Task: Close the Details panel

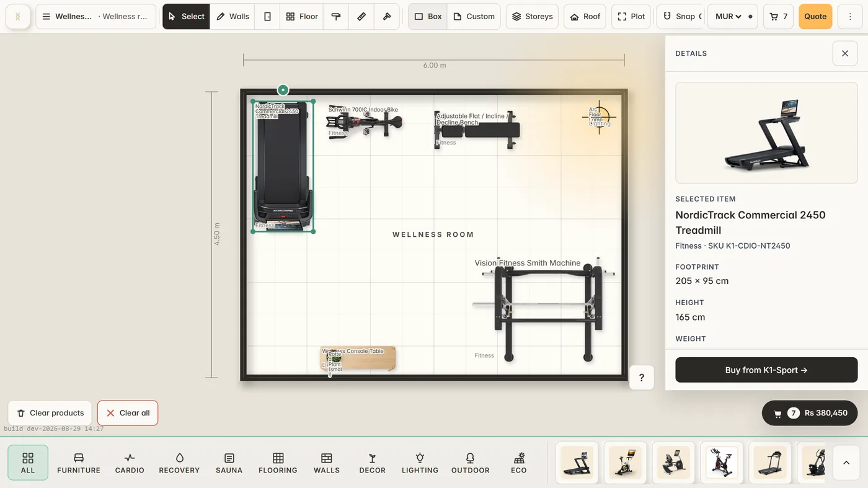Action: [845, 53]
